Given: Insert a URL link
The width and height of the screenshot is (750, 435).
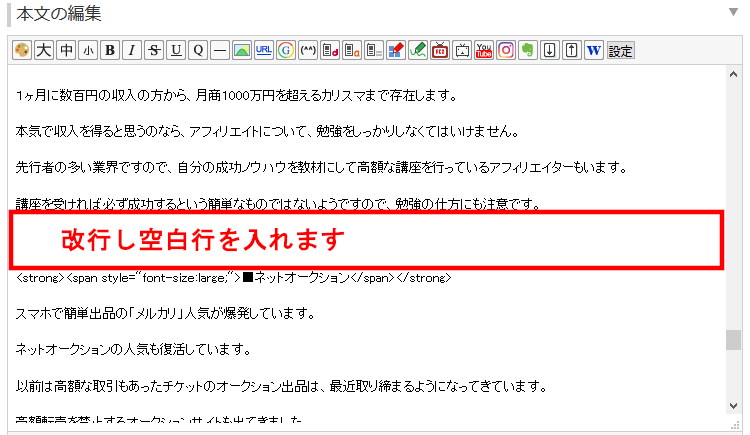Looking at the screenshot, I should pyautogui.click(x=264, y=50).
